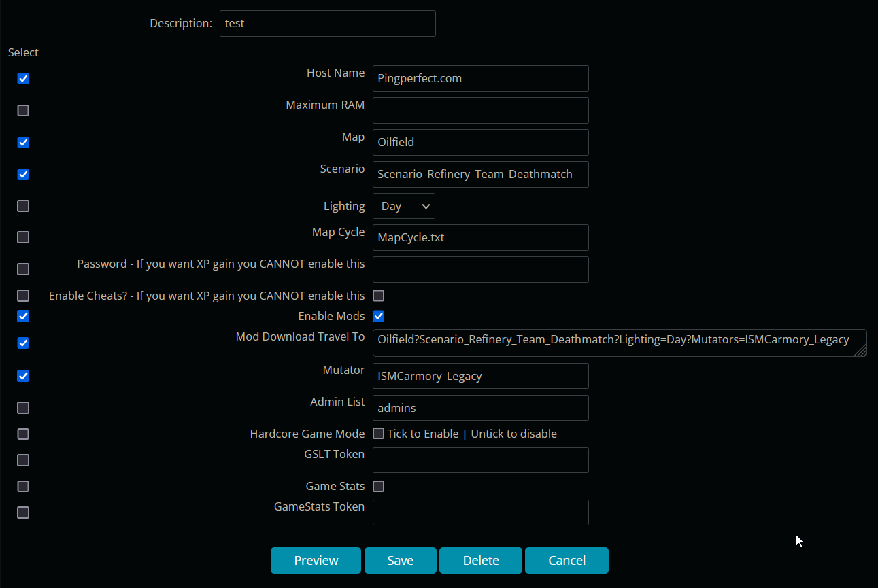
Task: Tick the Maximum RAM select checkbox
Action: (23, 110)
